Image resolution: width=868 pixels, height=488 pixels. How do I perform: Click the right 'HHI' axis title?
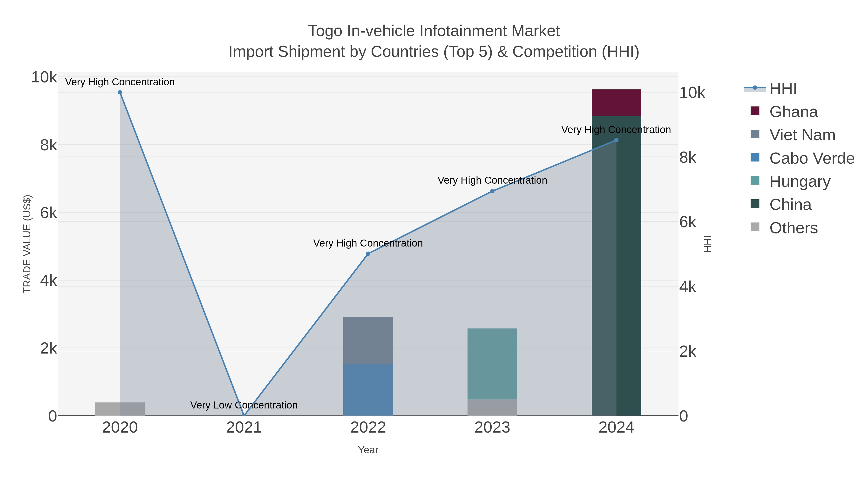pos(708,244)
